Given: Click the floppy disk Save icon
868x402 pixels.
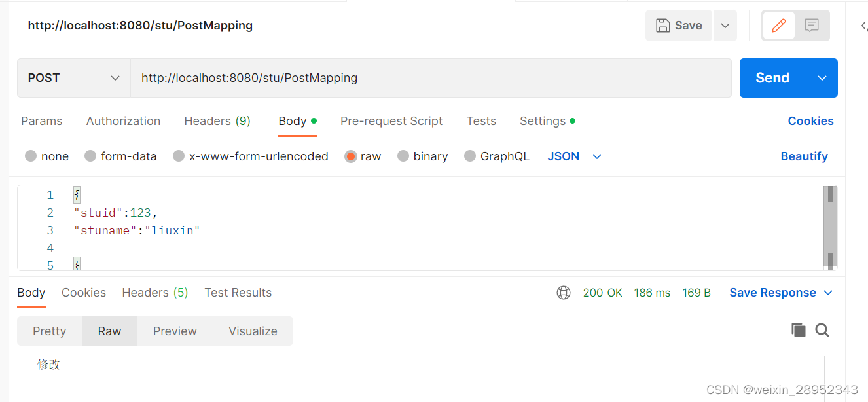Looking at the screenshot, I should click(663, 26).
